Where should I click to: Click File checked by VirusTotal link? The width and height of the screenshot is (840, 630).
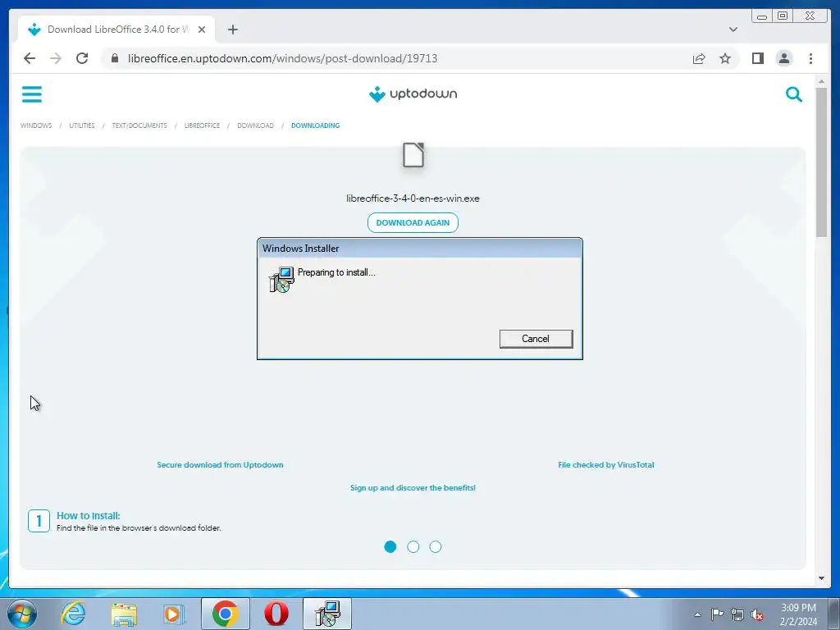606,464
